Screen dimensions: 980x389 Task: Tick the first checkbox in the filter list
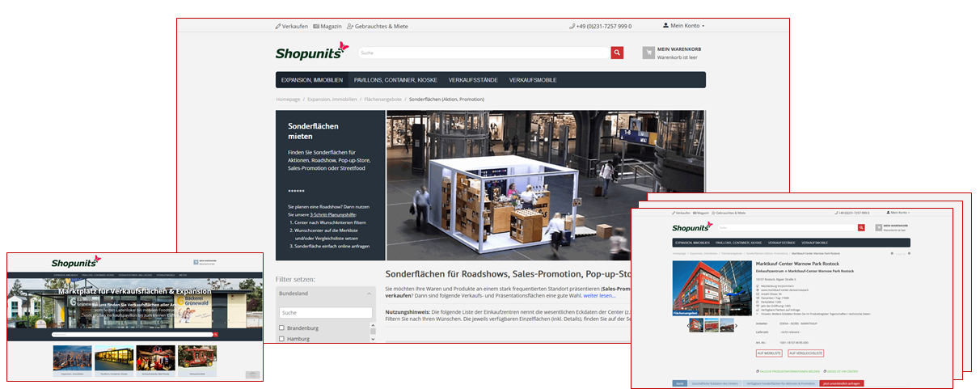point(283,328)
